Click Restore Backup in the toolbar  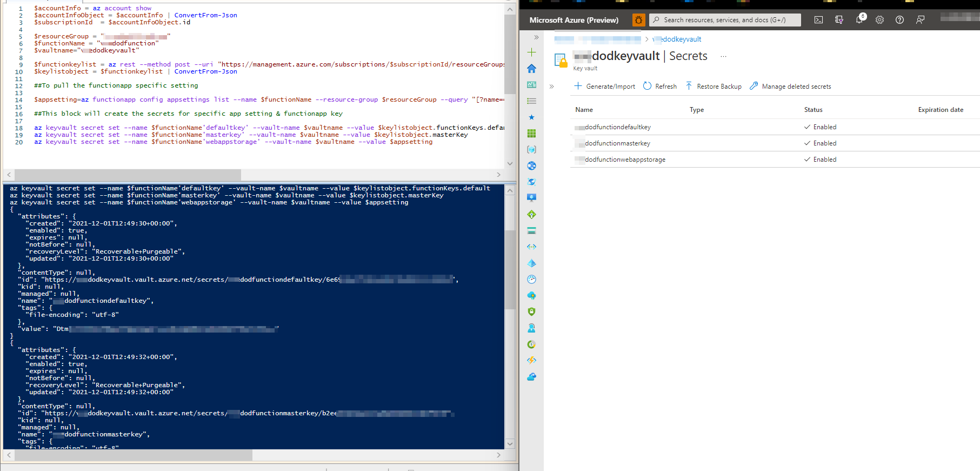pyautogui.click(x=714, y=86)
